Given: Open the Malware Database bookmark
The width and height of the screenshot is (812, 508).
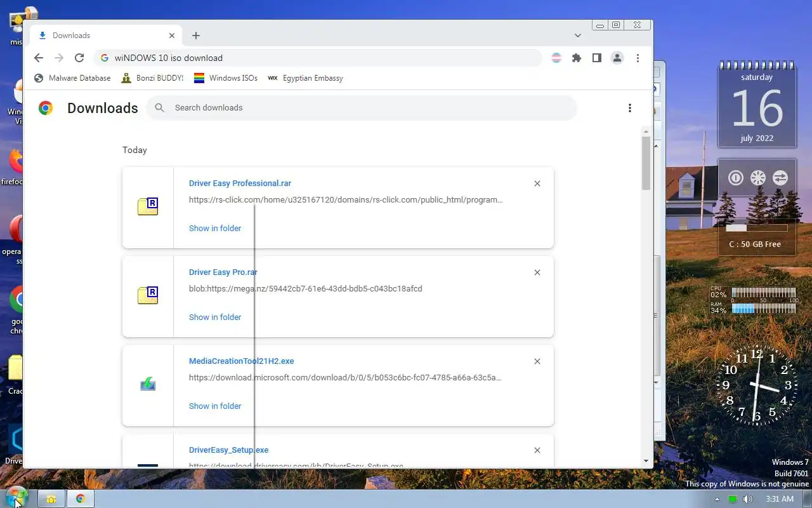Looking at the screenshot, I should (72, 78).
